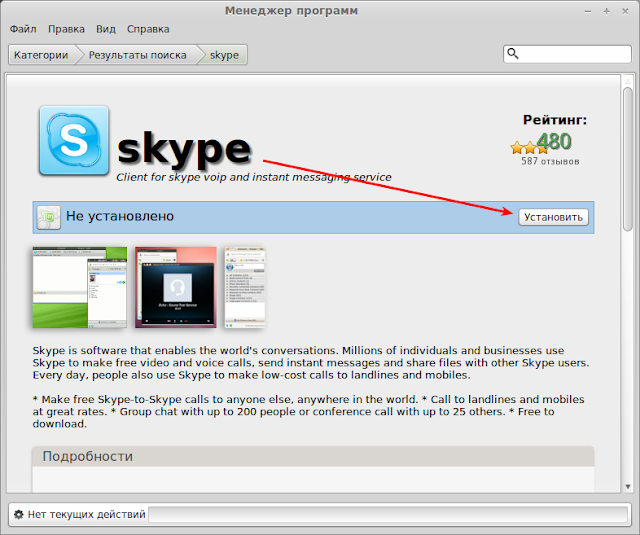Open the Правка menu
This screenshot has height=535, width=640.
pos(66,29)
